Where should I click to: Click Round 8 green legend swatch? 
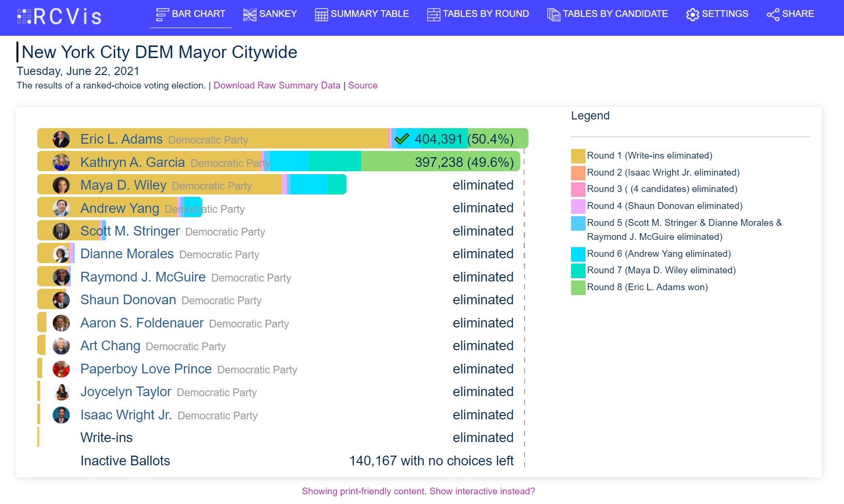click(x=578, y=287)
